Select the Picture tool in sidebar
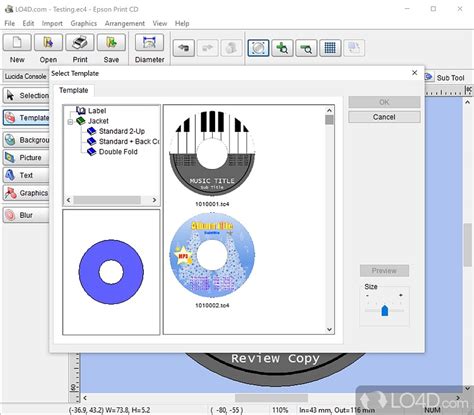The image size is (474, 415). [26, 158]
